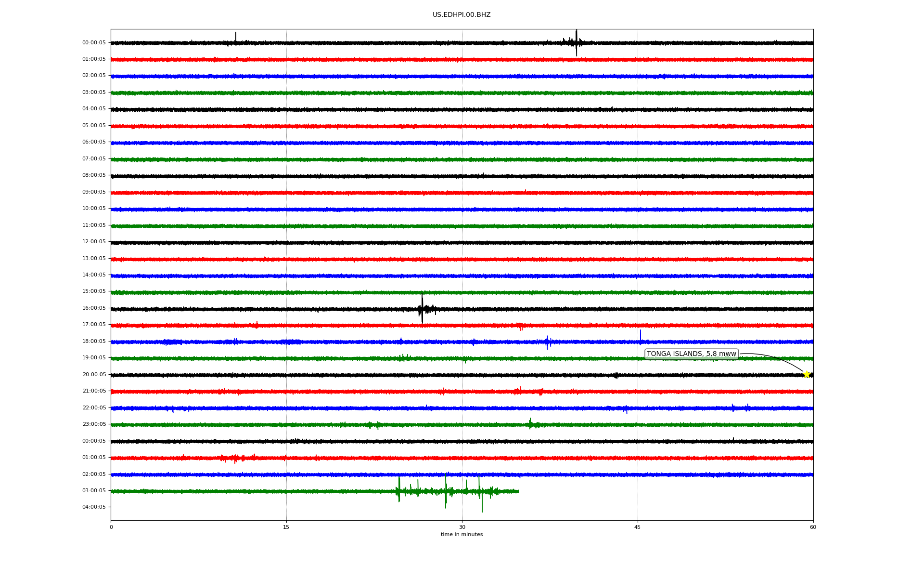Click the blue spike on the 18:00:05 trace

(640, 335)
